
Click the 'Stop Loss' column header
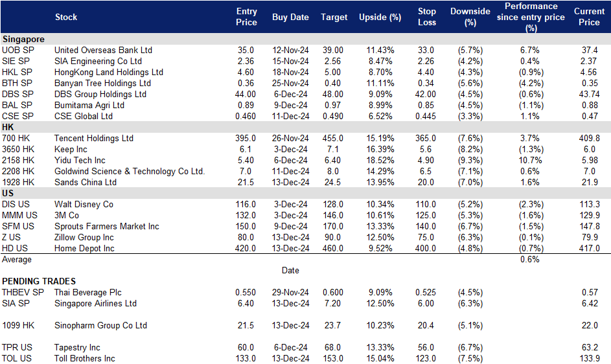point(427,17)
